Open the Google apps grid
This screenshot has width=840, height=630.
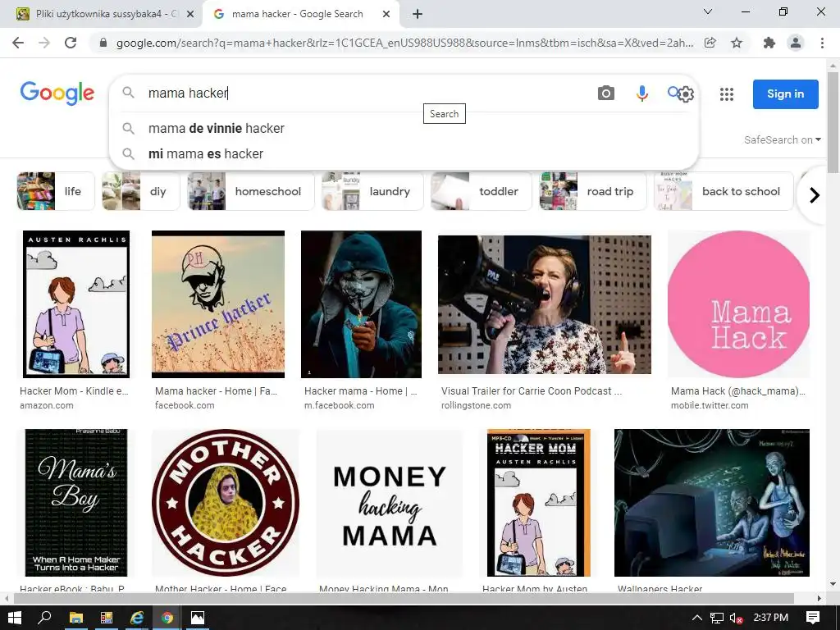coord(727,94)
